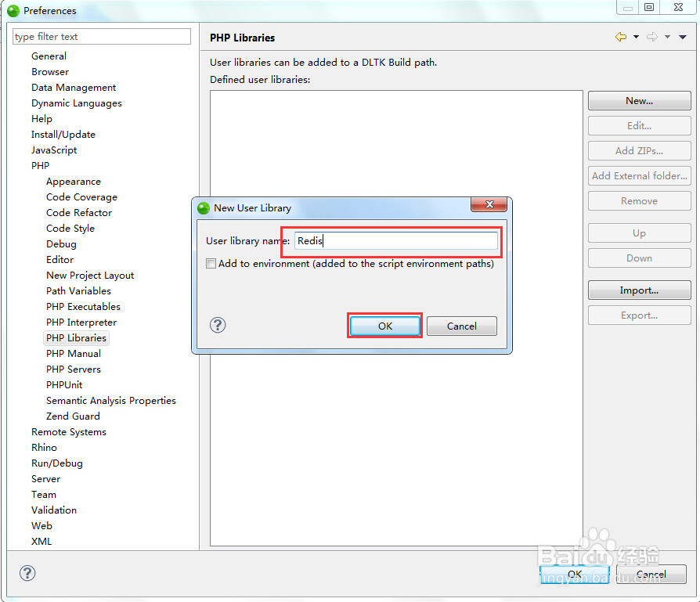Select PHP Libraries tree item
The image size is (700, 602).
(x=76, y=338)
